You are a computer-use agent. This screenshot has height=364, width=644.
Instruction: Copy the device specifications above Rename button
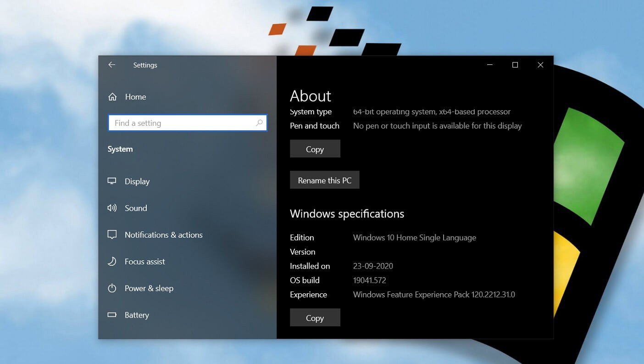coord(315,149)
